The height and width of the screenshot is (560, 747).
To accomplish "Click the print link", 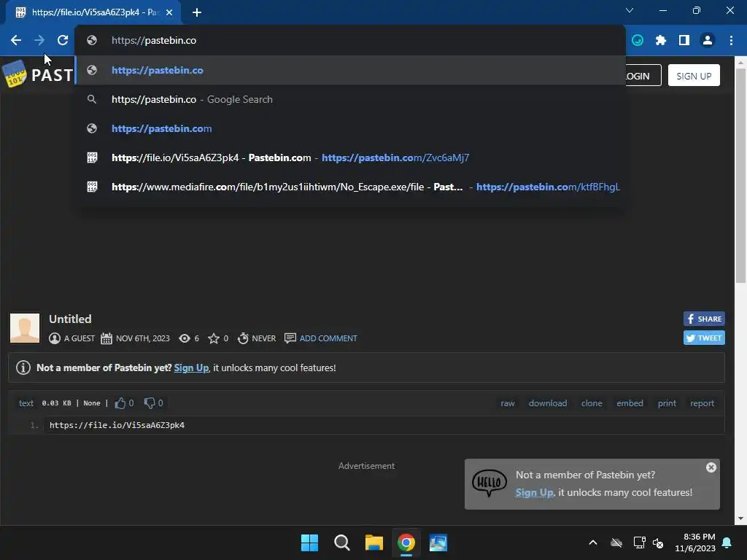I will click(667, 403).
